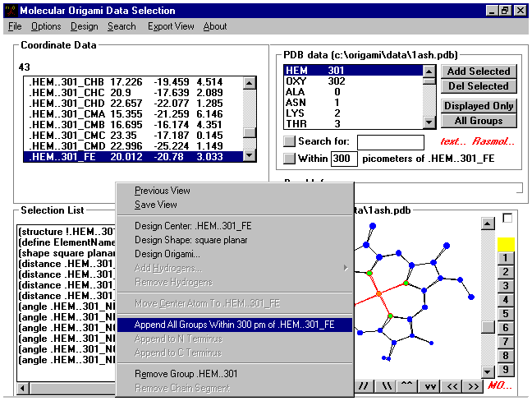Click the 'Add Selected' button
The height and width of the screenshot is (401, 532).
click(x=479, y=71)
